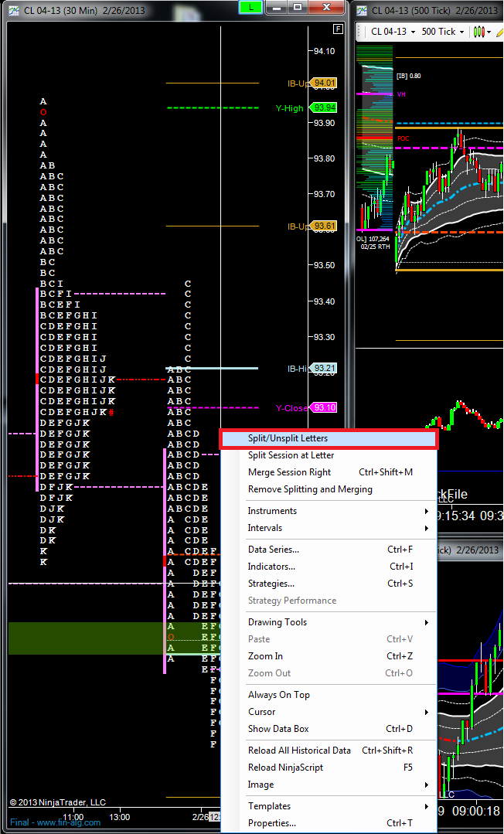Expand the Instruments submenu
504x834 pixels.
click(x=329, y=511)
